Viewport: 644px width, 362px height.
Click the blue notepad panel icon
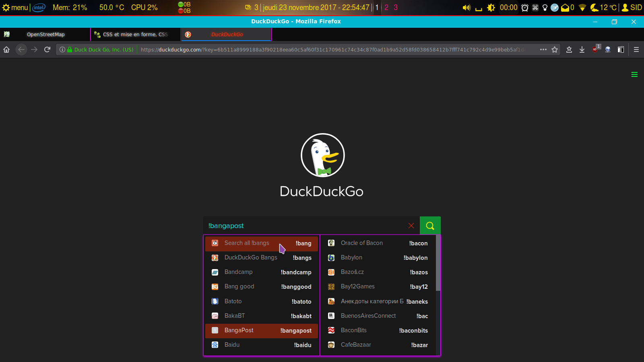click(x=555, y=7)
